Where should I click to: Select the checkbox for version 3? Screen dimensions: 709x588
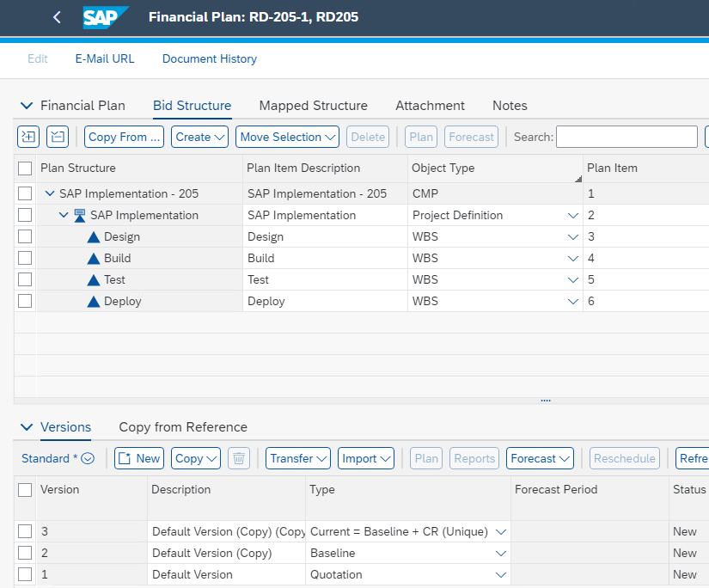25,531
